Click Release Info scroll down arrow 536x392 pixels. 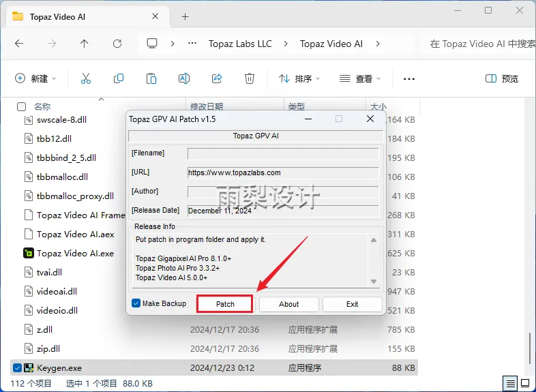[374, 282]
